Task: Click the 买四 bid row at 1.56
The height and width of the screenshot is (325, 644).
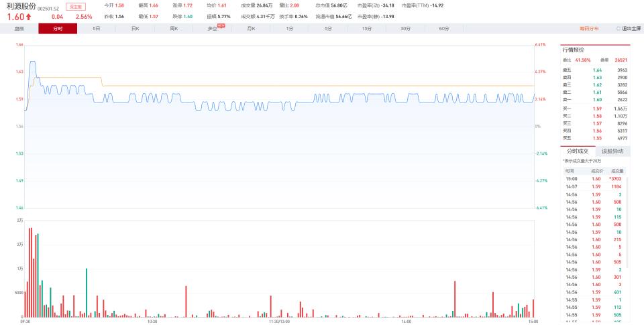Action: 595,131
